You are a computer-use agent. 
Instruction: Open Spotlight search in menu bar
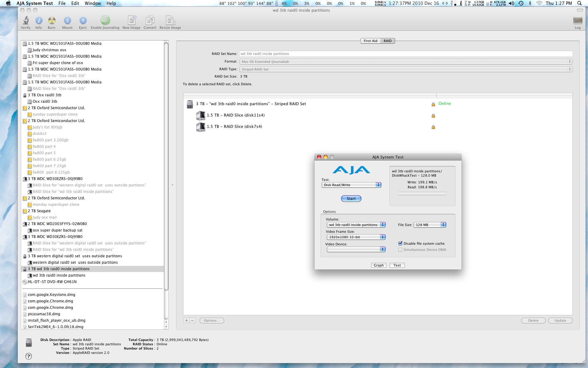click(x=579, y=3)
